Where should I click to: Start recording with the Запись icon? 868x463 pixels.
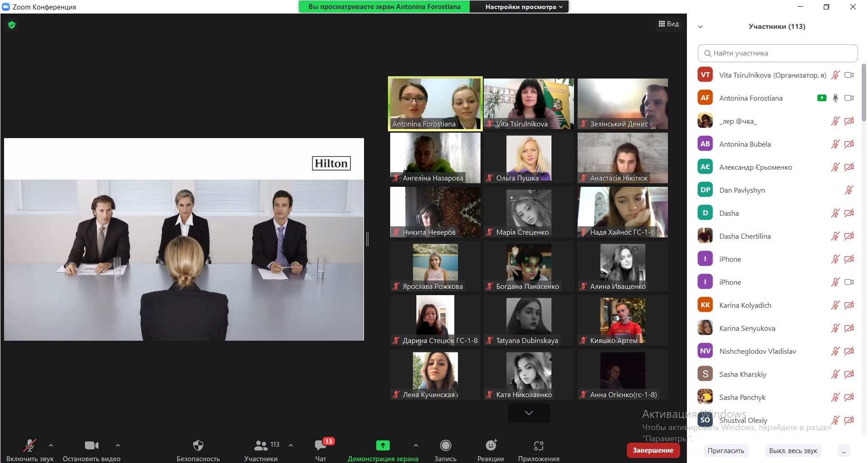point(445,445)
